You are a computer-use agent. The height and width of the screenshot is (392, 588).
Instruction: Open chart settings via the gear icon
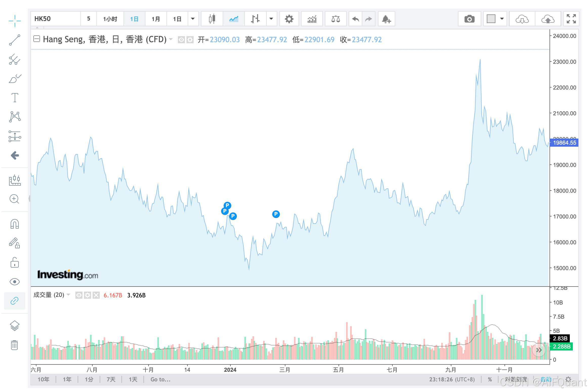[x=289, y=19]
